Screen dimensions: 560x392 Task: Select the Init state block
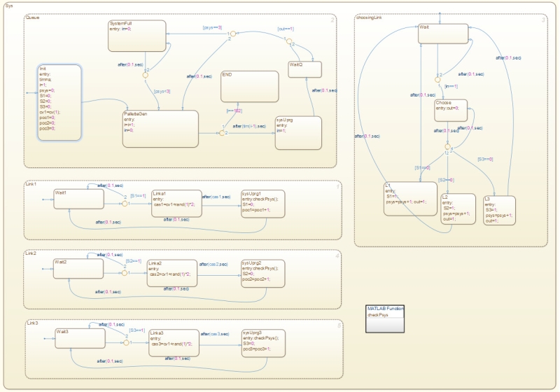point(59,102)
